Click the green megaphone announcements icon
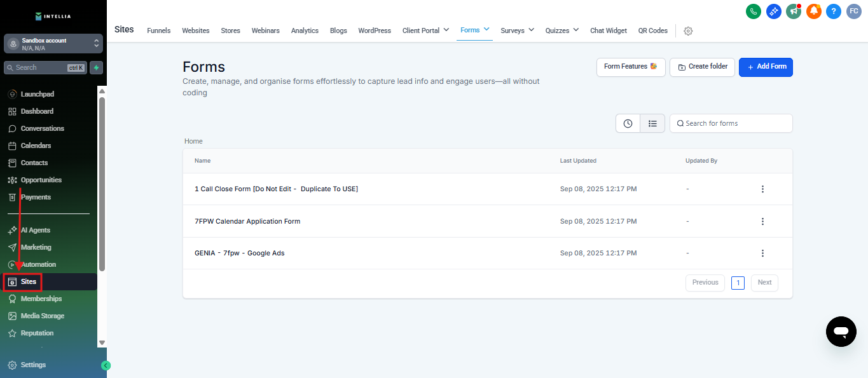The image size is (868, 378). click(793, 11)
